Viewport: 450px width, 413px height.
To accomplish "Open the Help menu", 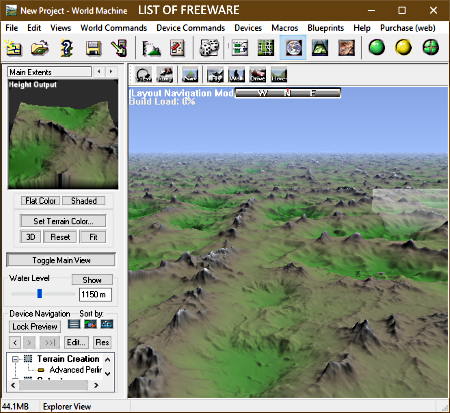I will (x=362, y=28).
